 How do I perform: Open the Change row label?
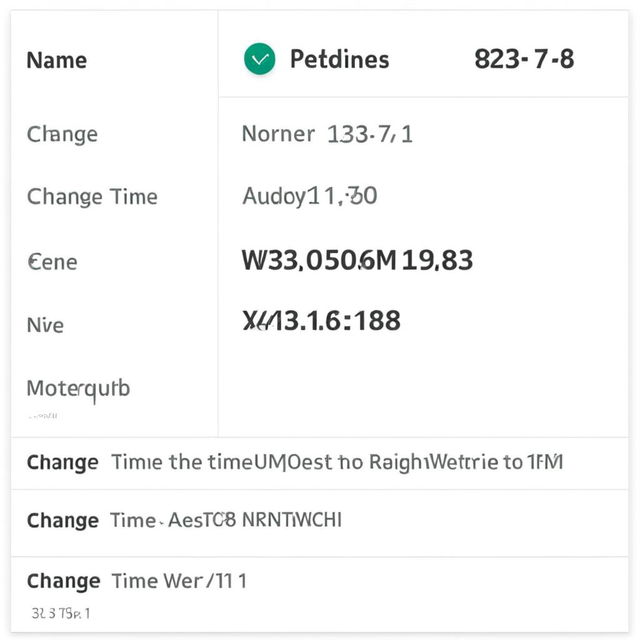62,134
